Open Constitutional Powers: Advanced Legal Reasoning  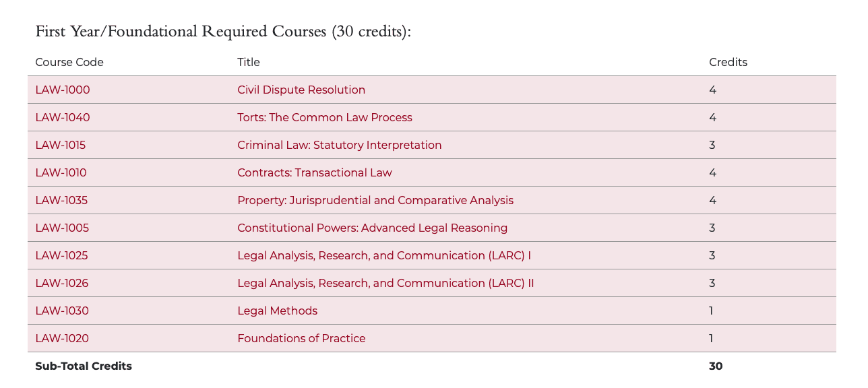(x=372, y=228)
